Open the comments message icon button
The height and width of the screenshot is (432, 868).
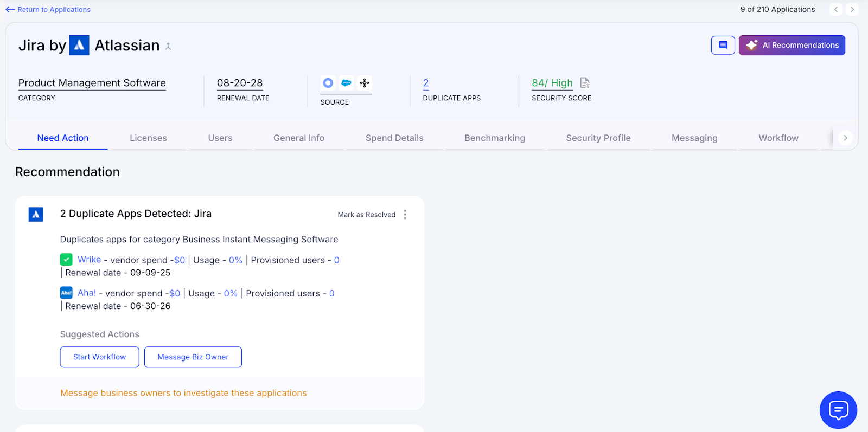tap(723, 45)
